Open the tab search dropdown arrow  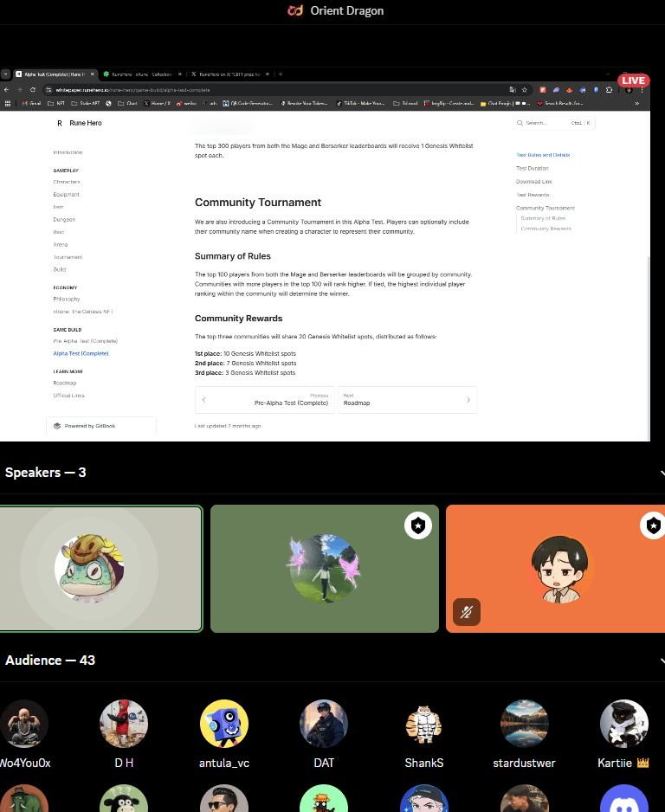pos(5,74)
